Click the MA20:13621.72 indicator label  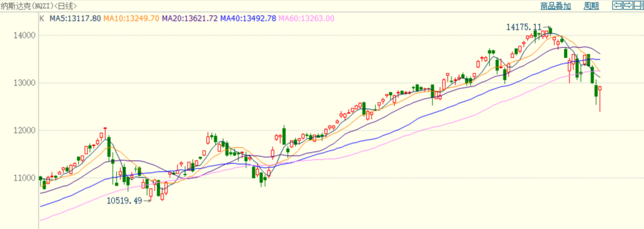click(x=190, y=18)
